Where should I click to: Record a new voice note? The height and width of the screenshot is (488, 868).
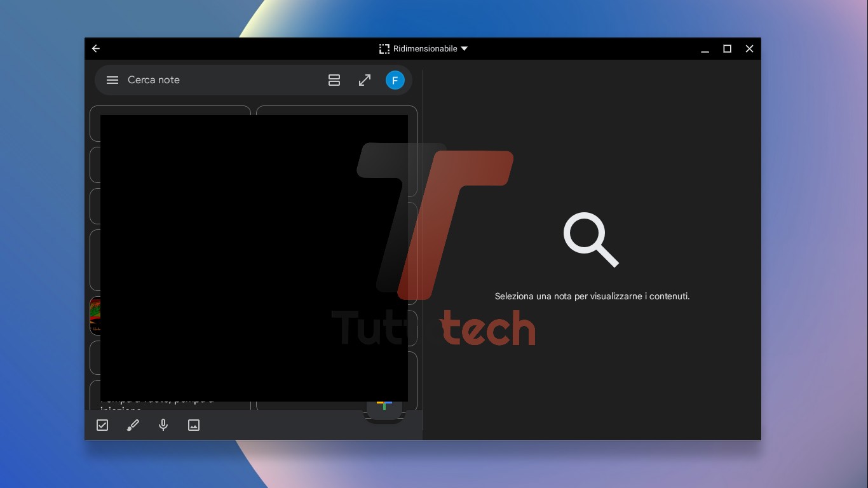coord(163,425)
